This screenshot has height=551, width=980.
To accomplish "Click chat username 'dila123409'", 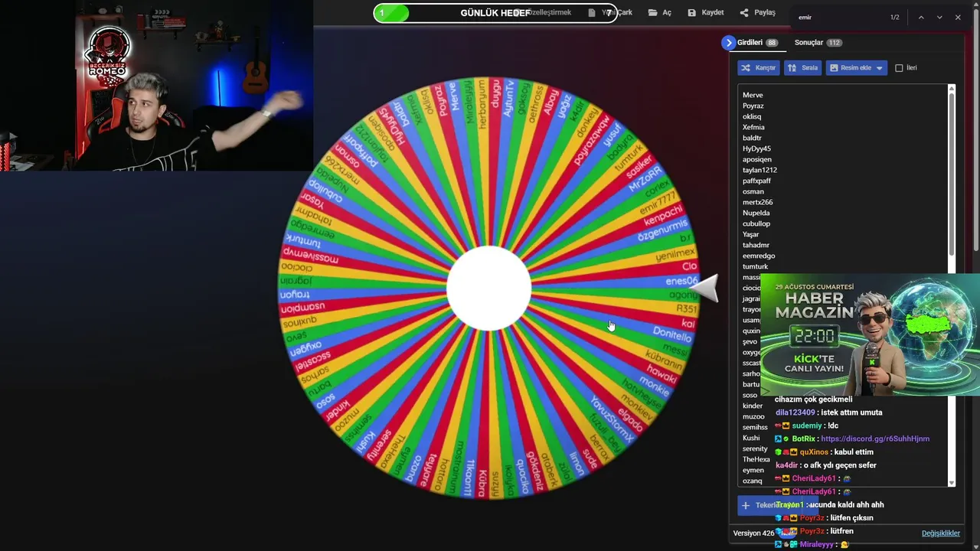I will click(x=795, y=413).
